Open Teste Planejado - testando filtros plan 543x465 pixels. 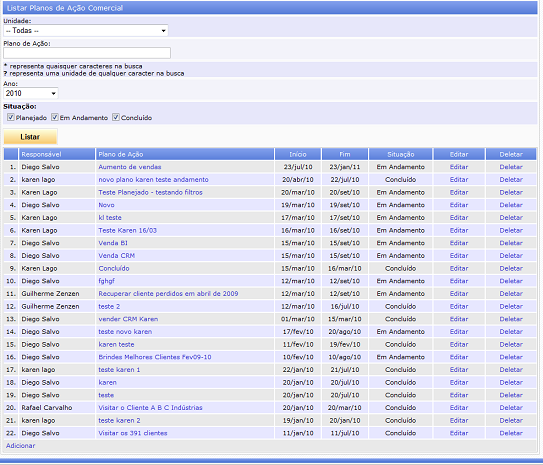pyautogui.click(x=150, y=192)
